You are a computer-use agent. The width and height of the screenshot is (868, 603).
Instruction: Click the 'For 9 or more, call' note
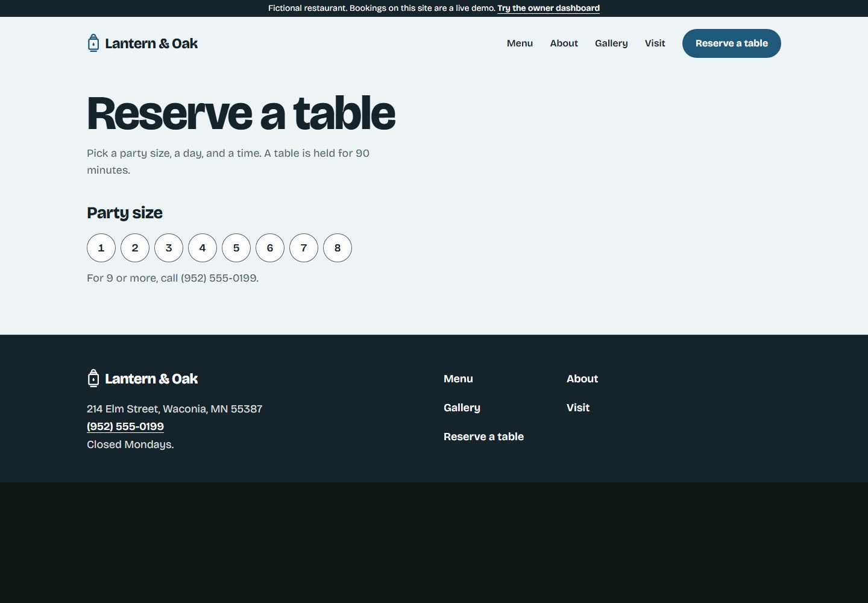[172, 278]
